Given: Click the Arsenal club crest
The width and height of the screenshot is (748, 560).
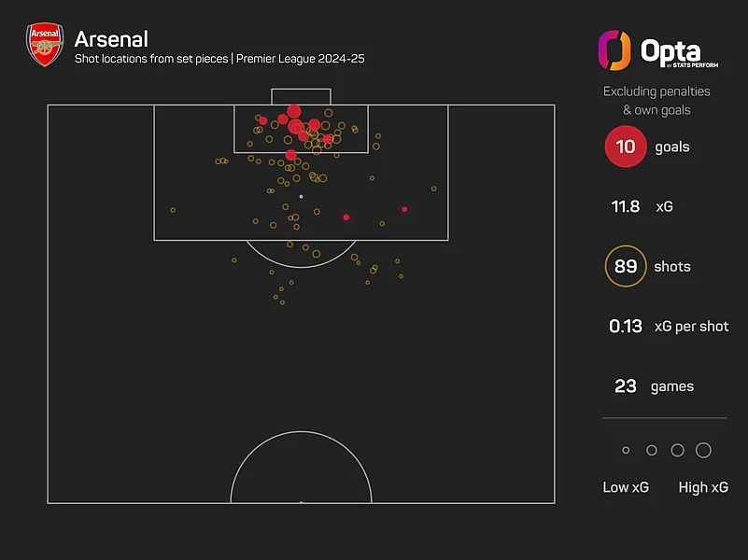Looking at the screenshot, I should (44, 46).
